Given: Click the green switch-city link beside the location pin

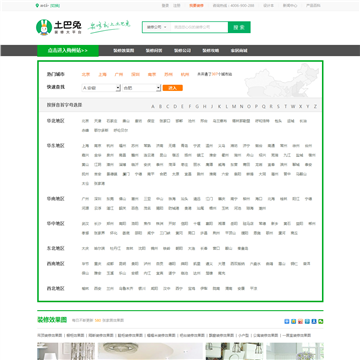Looking at the screenshot, I should pyautogui.click(x=55, y=5).
